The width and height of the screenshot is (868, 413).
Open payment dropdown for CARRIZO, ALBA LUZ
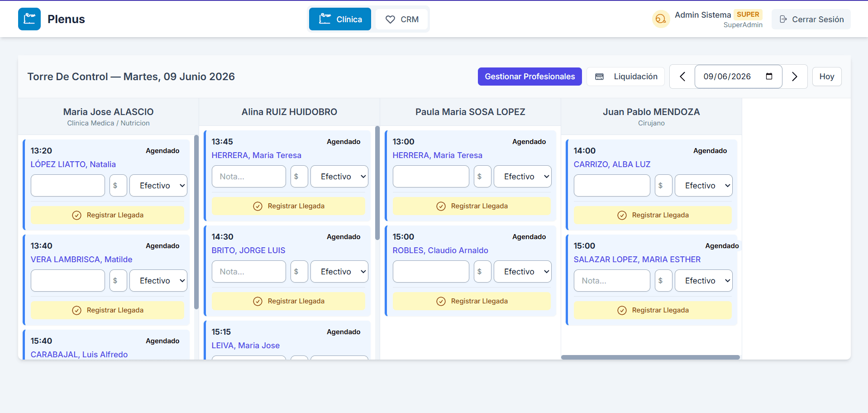coord(704,186)
